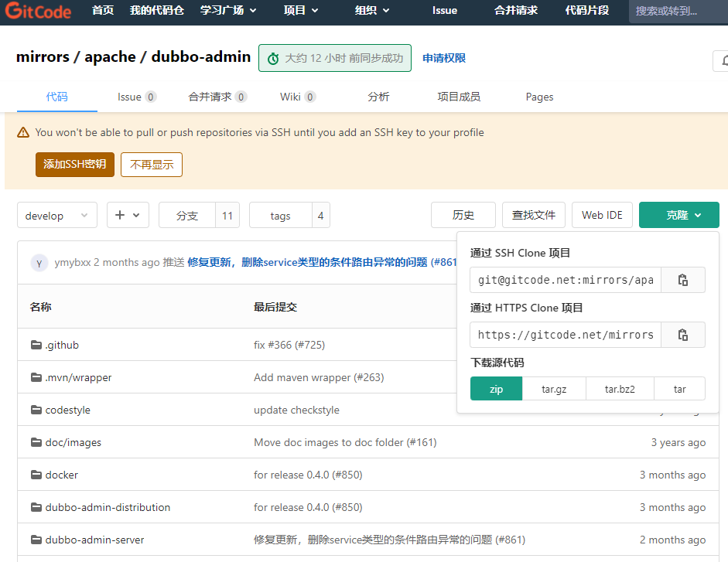
Task: Download source as zip
Action: [x=497, y=389]
